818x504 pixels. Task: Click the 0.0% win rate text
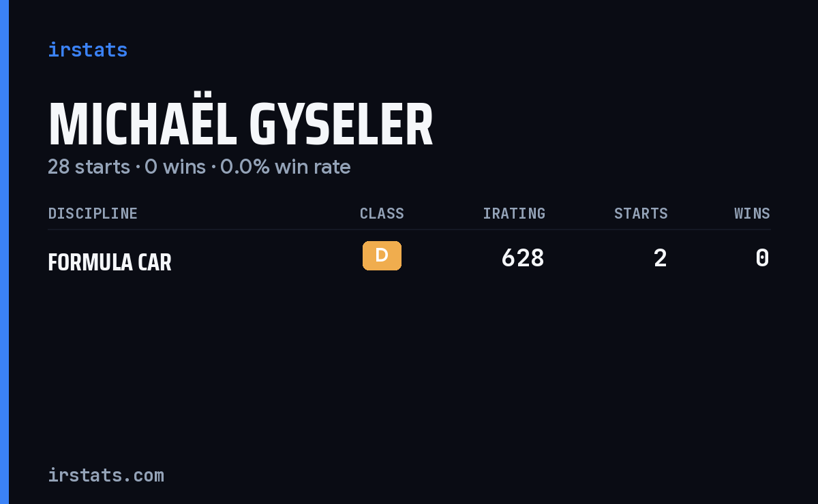286,167
